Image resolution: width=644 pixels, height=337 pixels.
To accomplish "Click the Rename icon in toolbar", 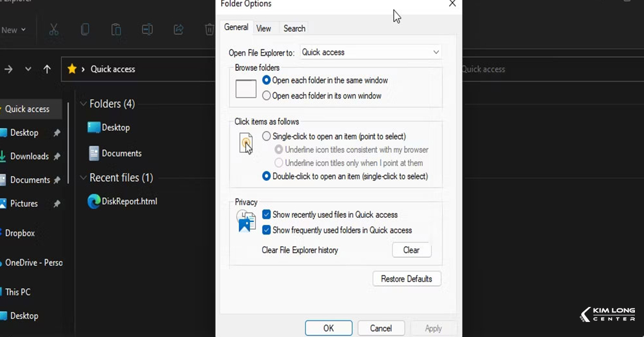I will pyautogui.click(x=147, y=30).
